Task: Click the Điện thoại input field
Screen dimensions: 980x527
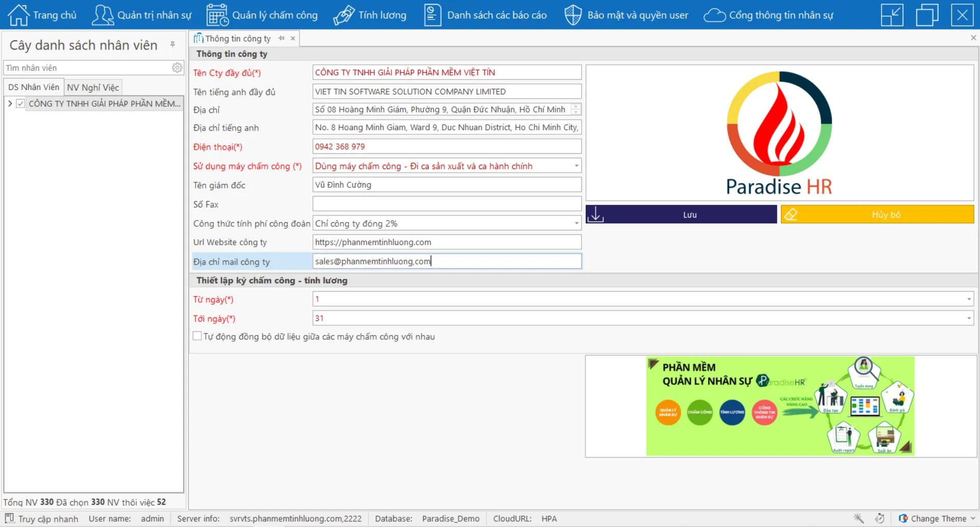Action: [447, 147]
